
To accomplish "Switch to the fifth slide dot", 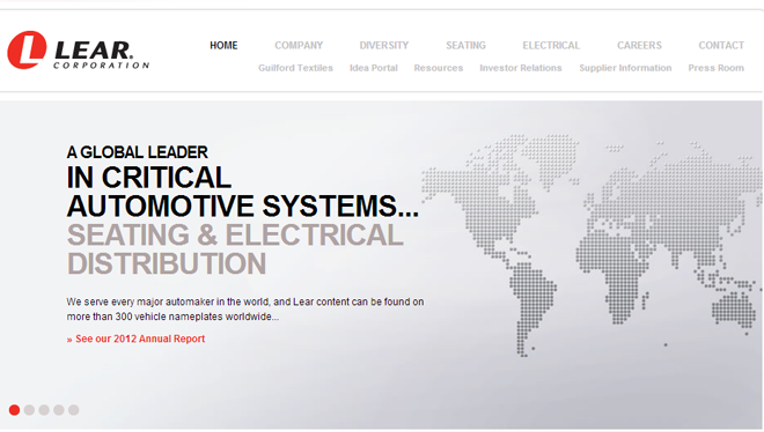I will point(74,410).
